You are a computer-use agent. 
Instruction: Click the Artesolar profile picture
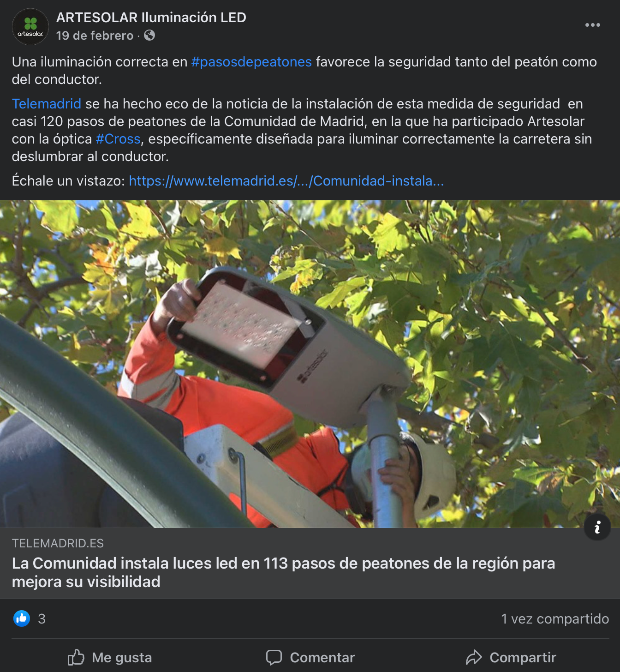[x=30, y=27]
